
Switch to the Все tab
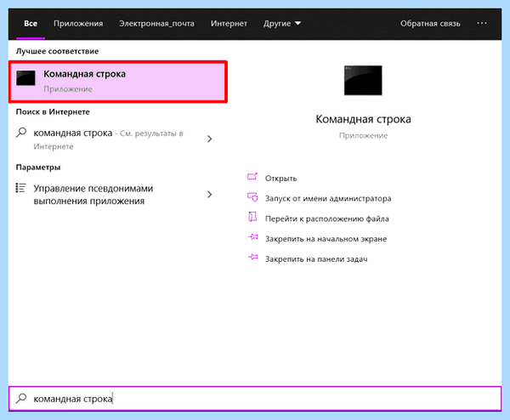(x=31, y=24)
